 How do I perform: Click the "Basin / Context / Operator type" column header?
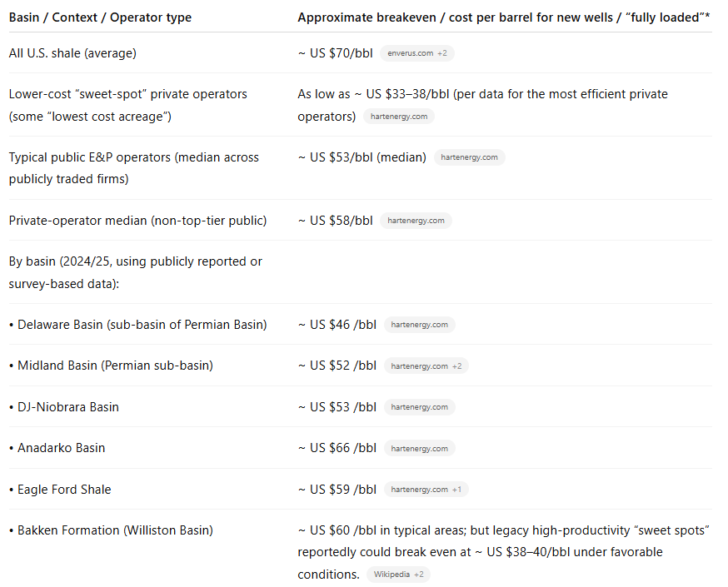pos(100,17)
